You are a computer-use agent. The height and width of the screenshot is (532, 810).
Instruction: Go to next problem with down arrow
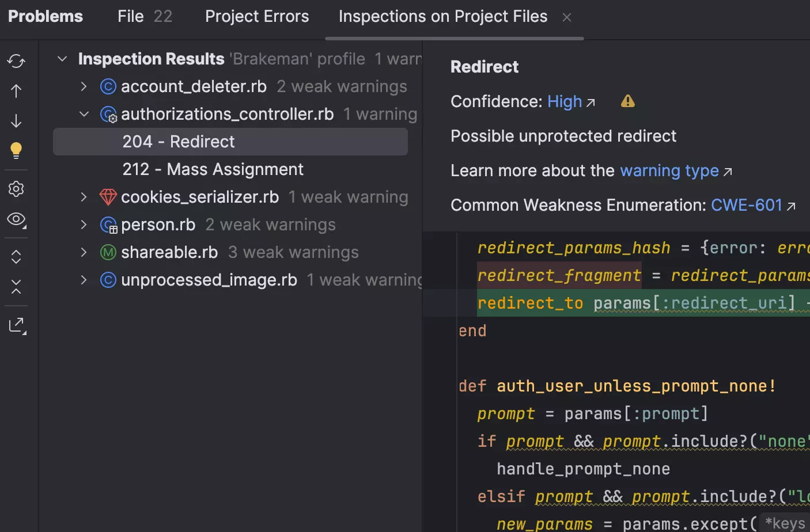click(16, 121)
